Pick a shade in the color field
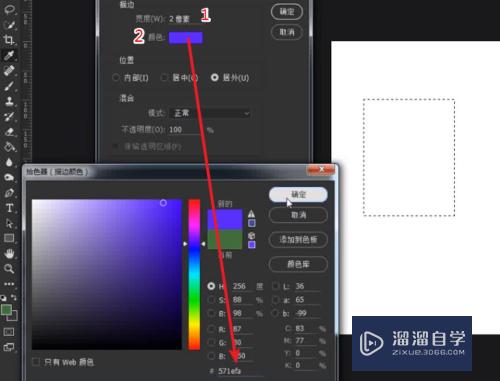 point(107,274)
